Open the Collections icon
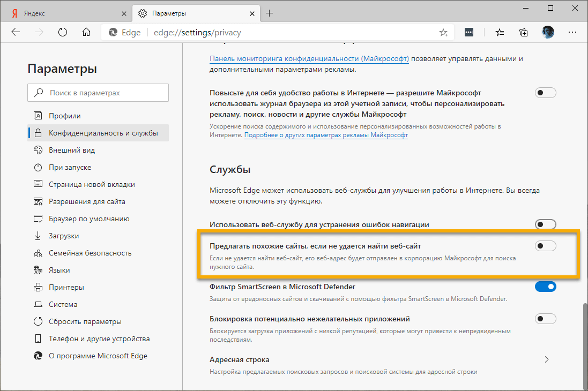This screenshot has height=391, width=588. (x=524, y=32)
